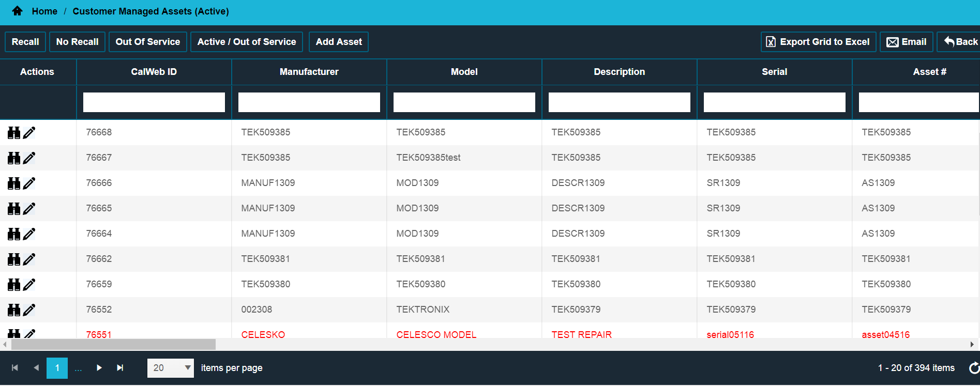Focus the Model filter input field
This screenshot has width=980, height=386.
(x=464, y=102)
